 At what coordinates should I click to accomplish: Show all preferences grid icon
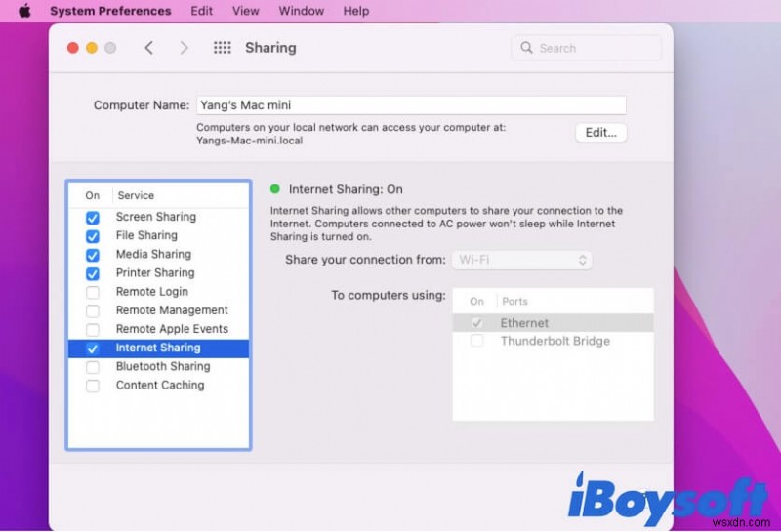pyautogui.click(x=222, y=48)
